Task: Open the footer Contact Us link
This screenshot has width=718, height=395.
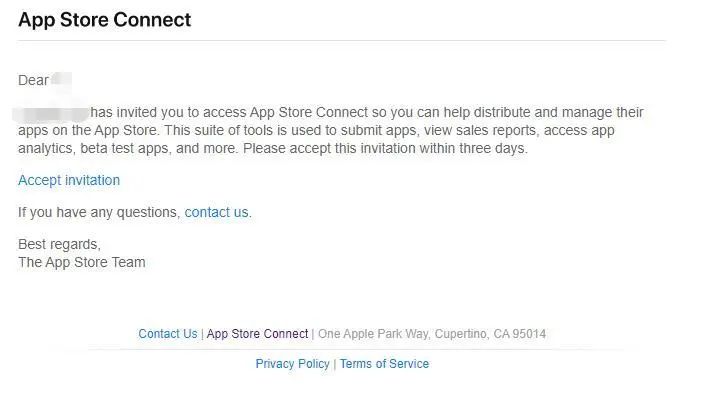Action: [x=168, y=334]
